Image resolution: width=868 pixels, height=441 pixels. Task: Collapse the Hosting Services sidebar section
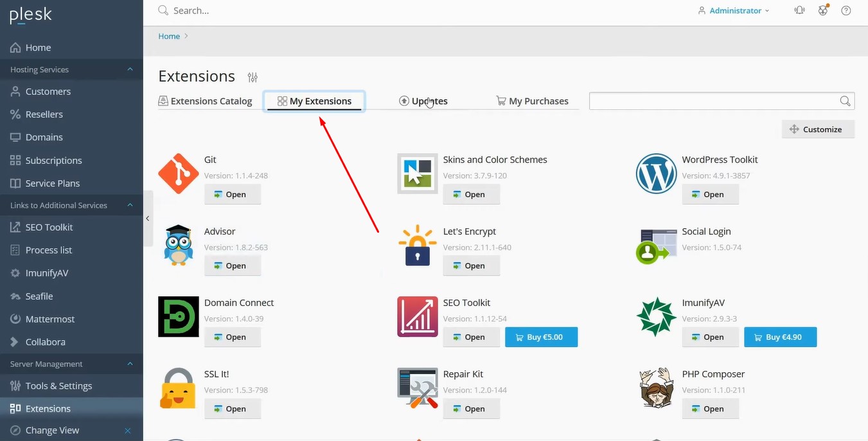point(130,69)
